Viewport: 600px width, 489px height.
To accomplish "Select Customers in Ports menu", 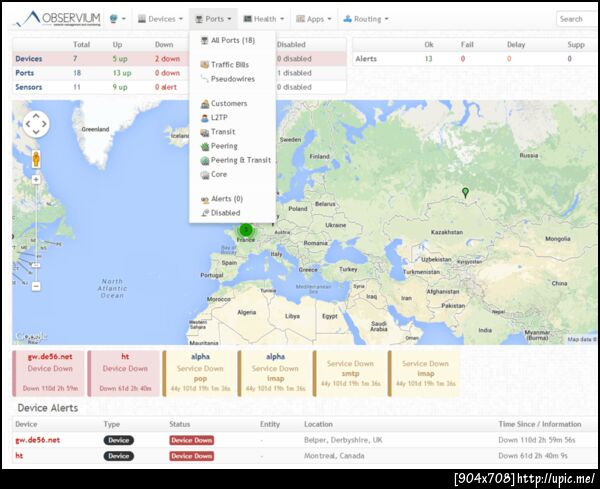I will coord(232,103).
